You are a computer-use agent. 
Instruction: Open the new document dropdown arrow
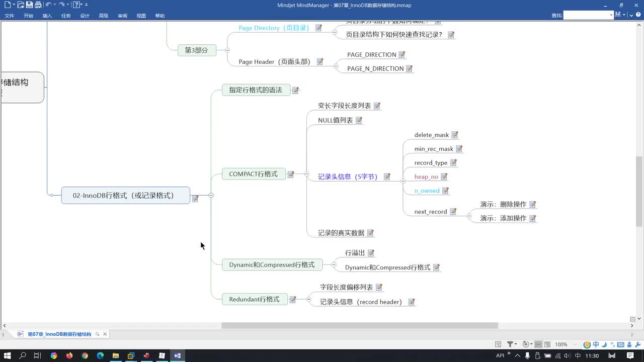13,5
